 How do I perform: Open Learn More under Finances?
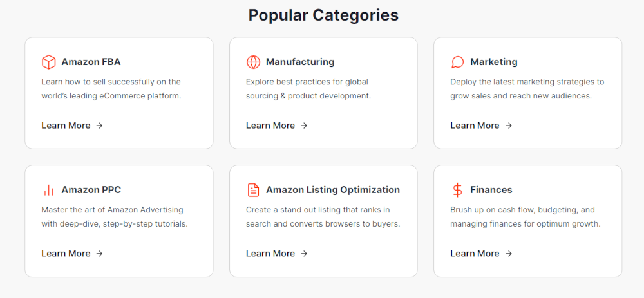[x=481, y=254]
